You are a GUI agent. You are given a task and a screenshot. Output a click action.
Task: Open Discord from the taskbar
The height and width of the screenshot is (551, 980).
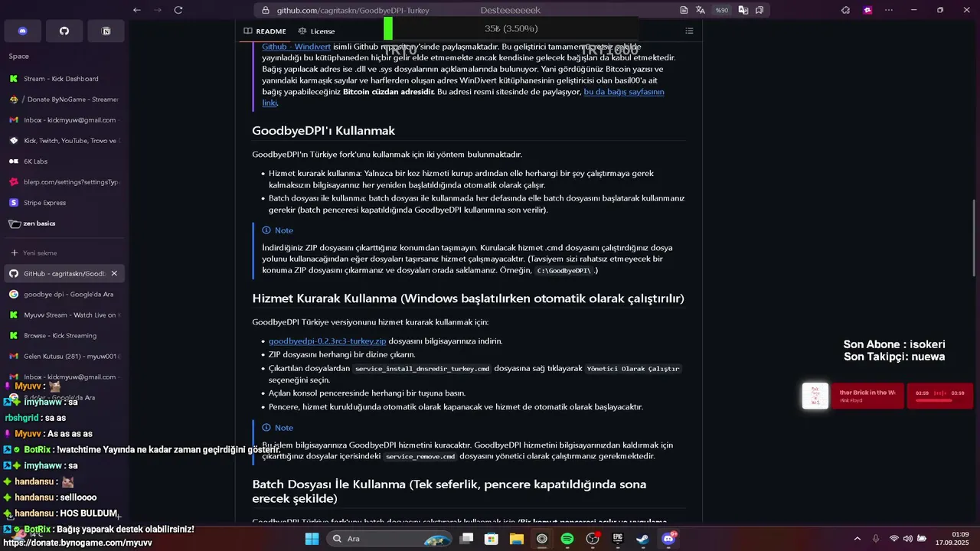668,539
